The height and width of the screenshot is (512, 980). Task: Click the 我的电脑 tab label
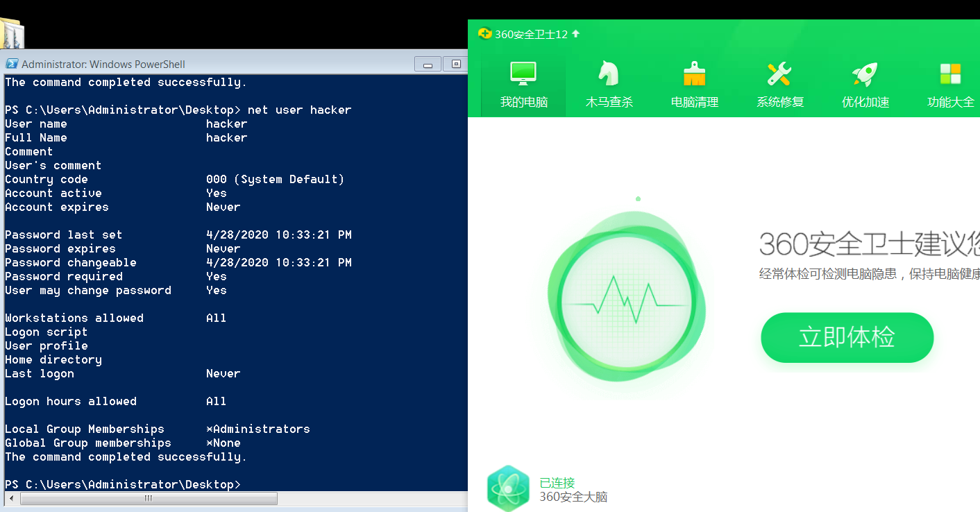click(x=523, y=102)
